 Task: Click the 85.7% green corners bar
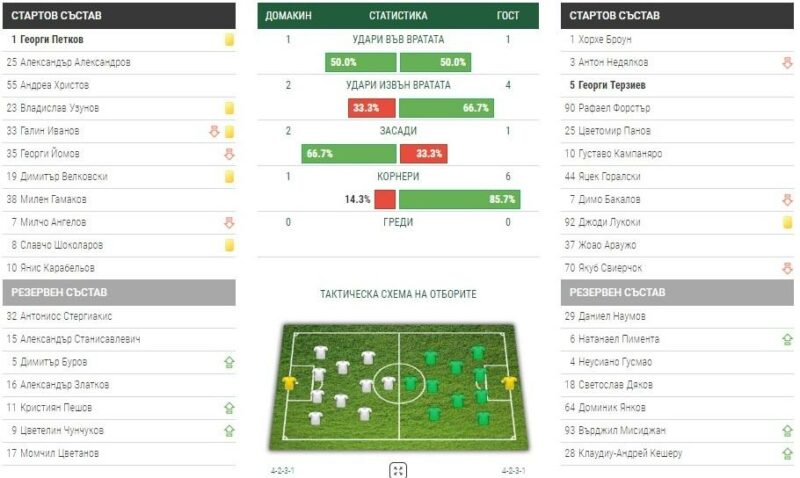pos(458,199)
